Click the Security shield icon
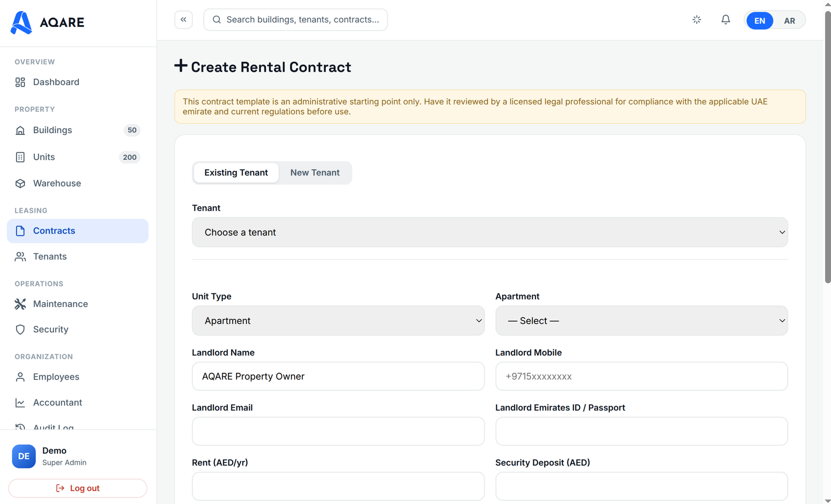Viewport: 831px width, 504px height. pos(20,330)
